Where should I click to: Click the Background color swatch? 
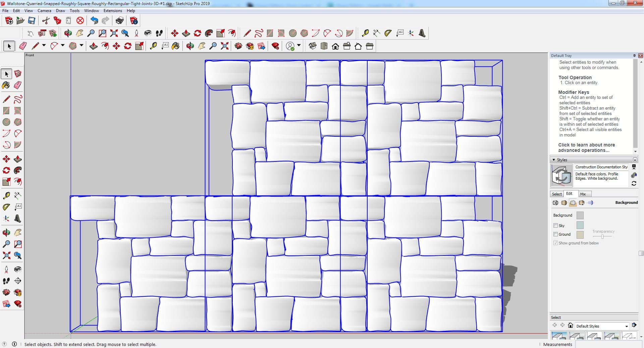coord(580,215)
